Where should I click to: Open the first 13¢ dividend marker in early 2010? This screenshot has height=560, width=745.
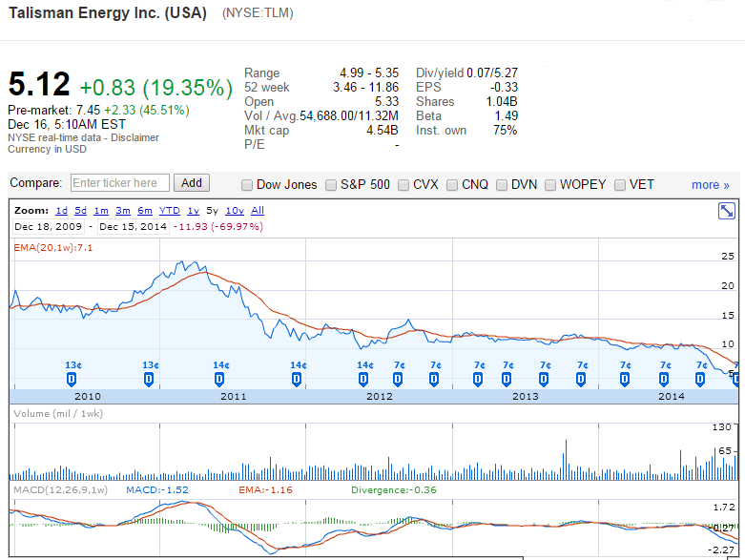72,379
